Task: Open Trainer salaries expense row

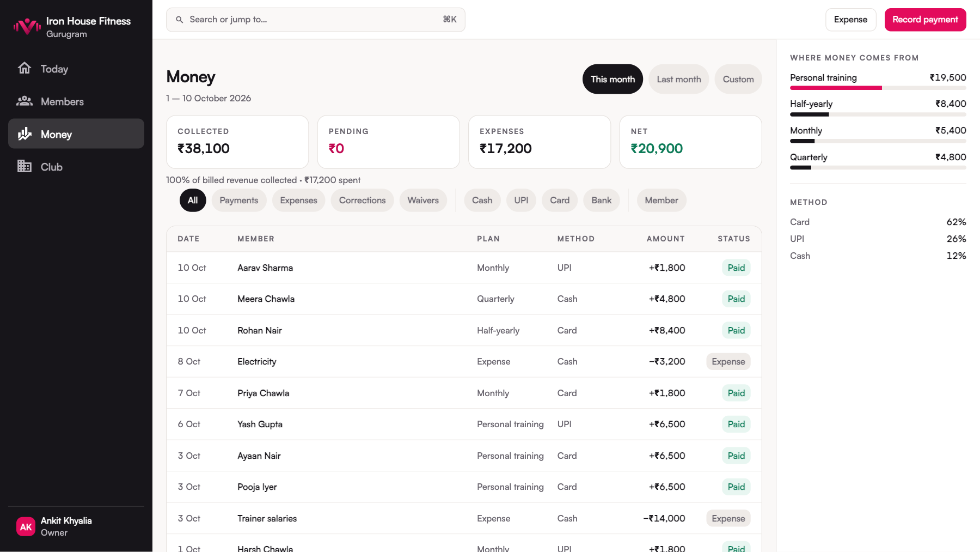Action: [x=464, y=518]
